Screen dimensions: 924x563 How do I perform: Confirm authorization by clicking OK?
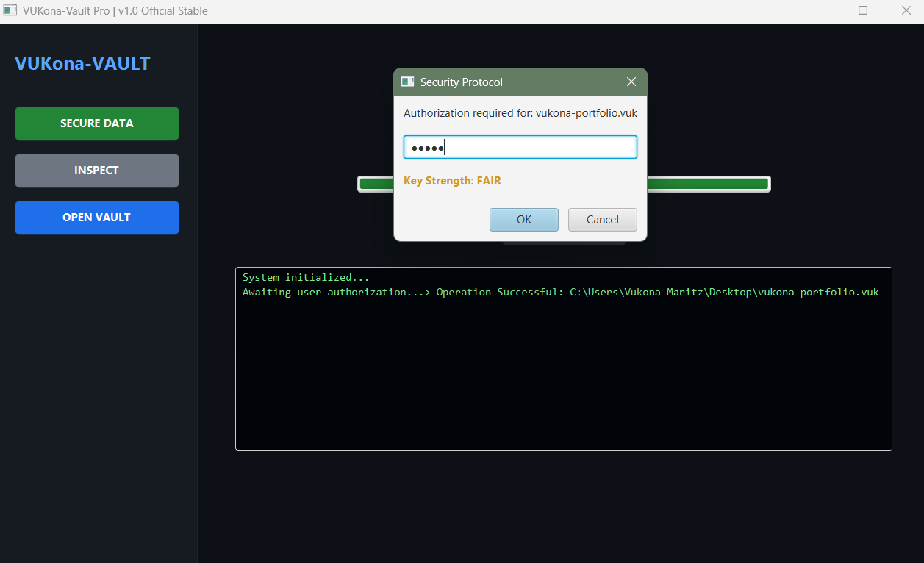[523, 219]
